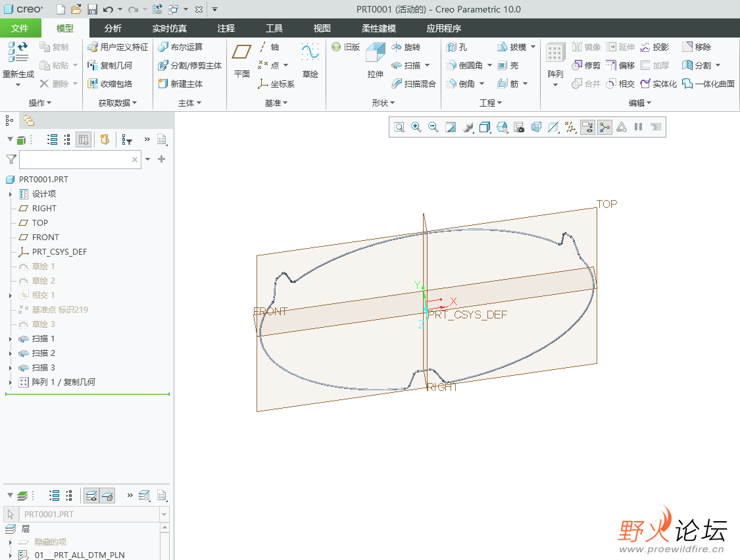This screenshot has width=740, height=560.
Task: Click the Swept Blend (扫描混合) tool
Action: point(414,84)
